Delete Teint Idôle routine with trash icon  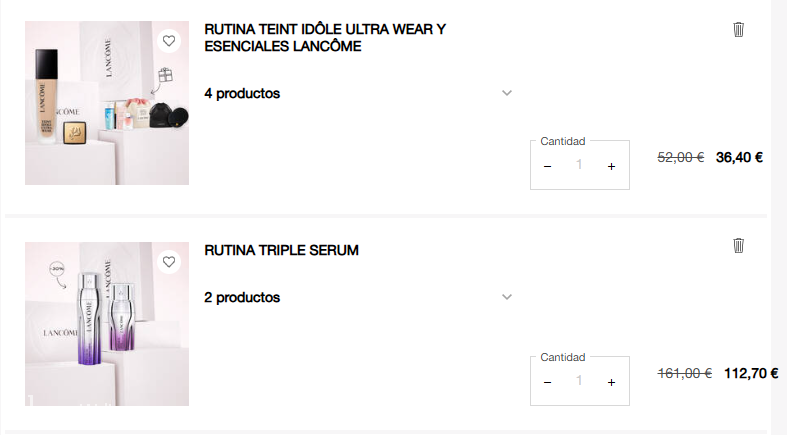pos(739,29)
